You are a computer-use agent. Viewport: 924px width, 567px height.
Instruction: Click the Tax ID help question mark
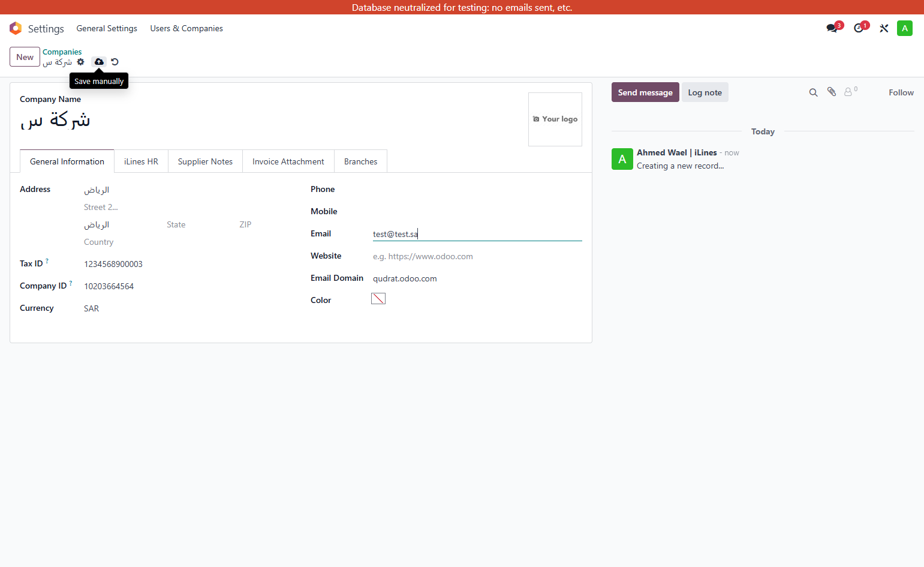pos(47,261)
